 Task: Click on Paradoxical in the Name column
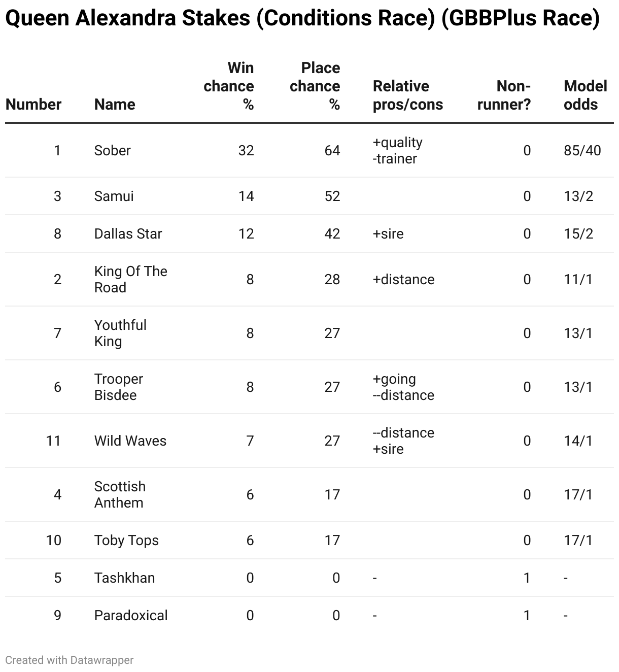point(131,615)
